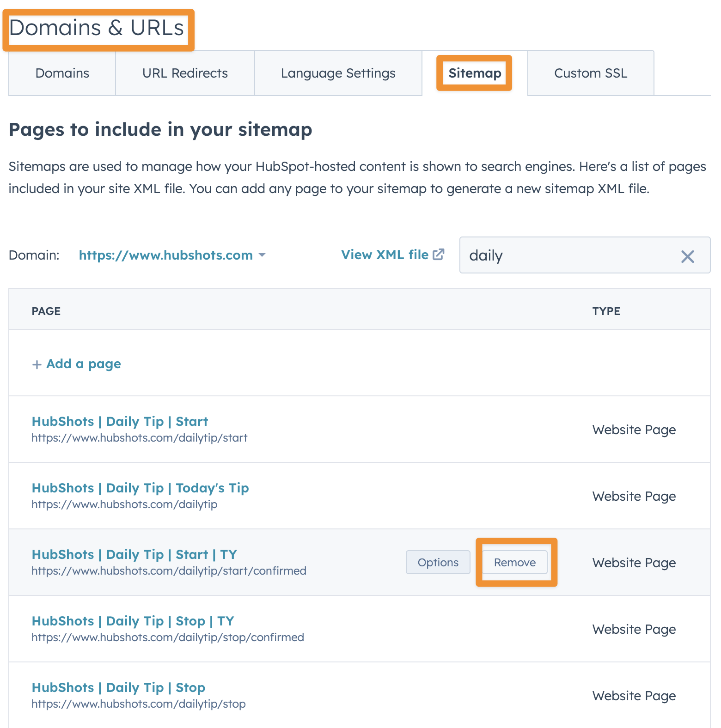Click the PAGE column header
Viewport: 721px width, 728px height.
click(46, 311)
